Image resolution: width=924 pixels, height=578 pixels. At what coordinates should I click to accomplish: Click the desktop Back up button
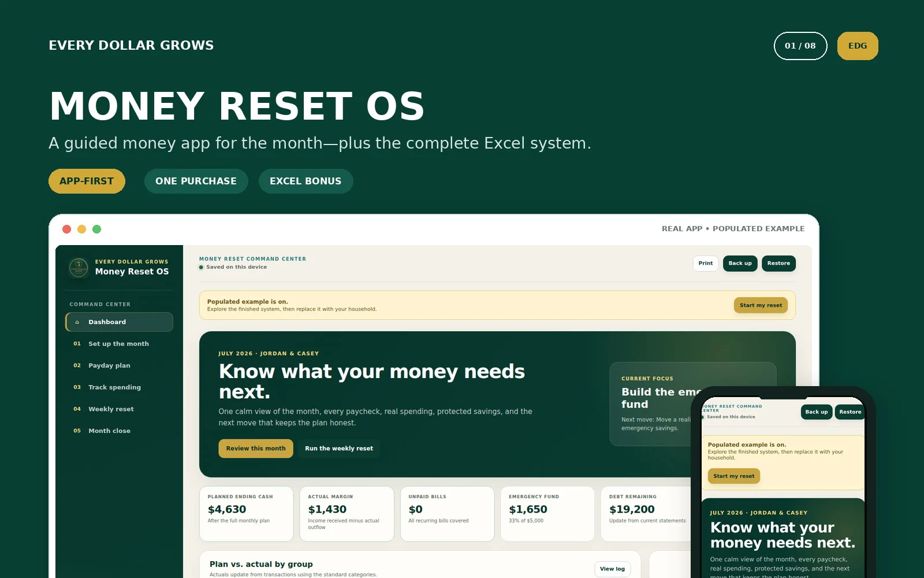tap(740, 264)
